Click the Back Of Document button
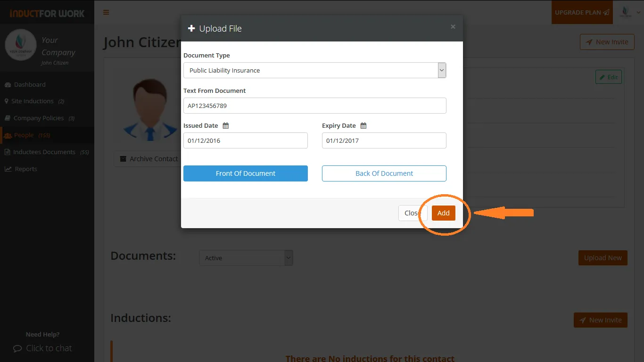 click(384, 173)
